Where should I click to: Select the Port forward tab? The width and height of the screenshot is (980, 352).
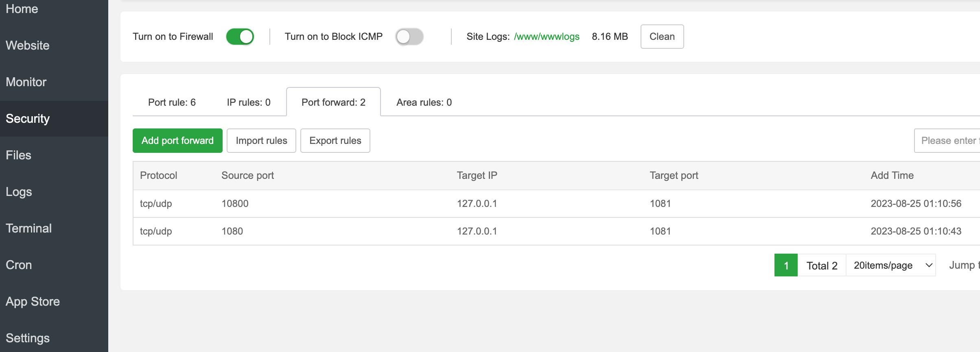pos(333,102)
